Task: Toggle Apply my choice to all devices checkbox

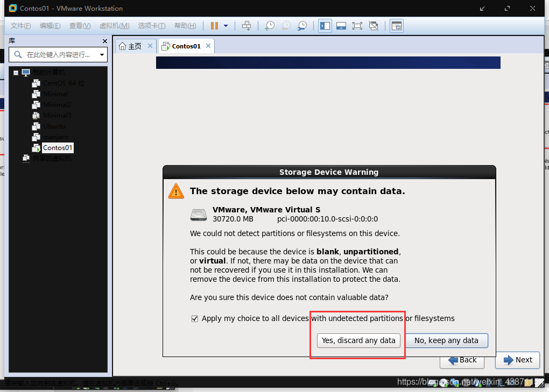Action: [x=195, y=318]
